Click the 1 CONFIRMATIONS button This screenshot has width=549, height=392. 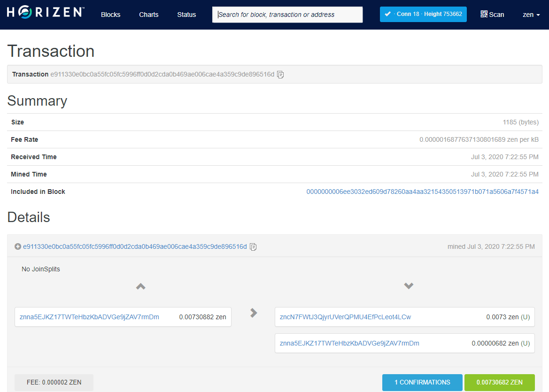[422, 382]
